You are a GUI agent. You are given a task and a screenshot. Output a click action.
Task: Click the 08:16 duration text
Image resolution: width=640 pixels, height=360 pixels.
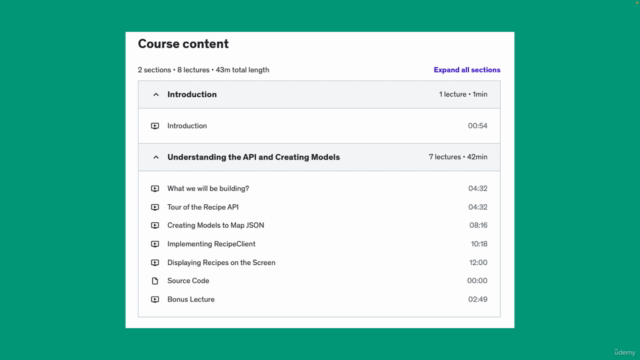coord(478,225)
